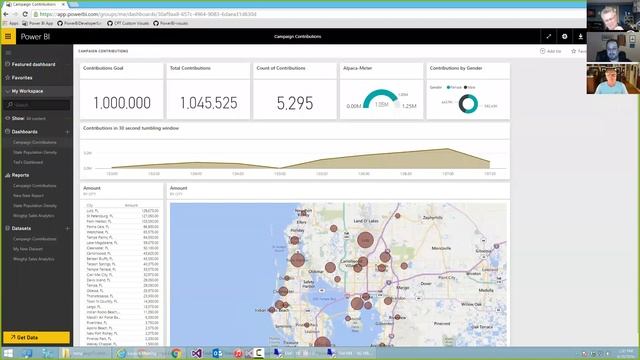
Task: Open Outlook from the taskbar
Action: coord(217,353)
